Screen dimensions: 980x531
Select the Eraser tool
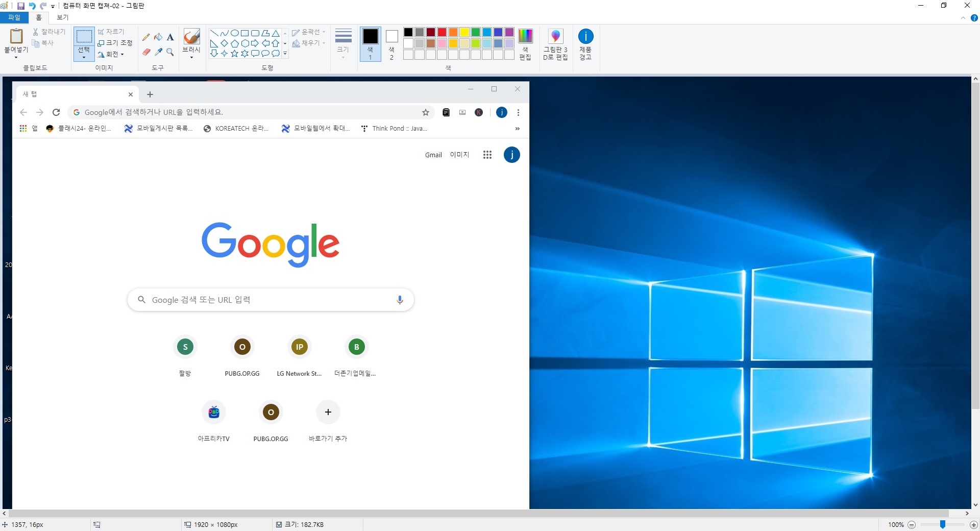click(146, 52)
